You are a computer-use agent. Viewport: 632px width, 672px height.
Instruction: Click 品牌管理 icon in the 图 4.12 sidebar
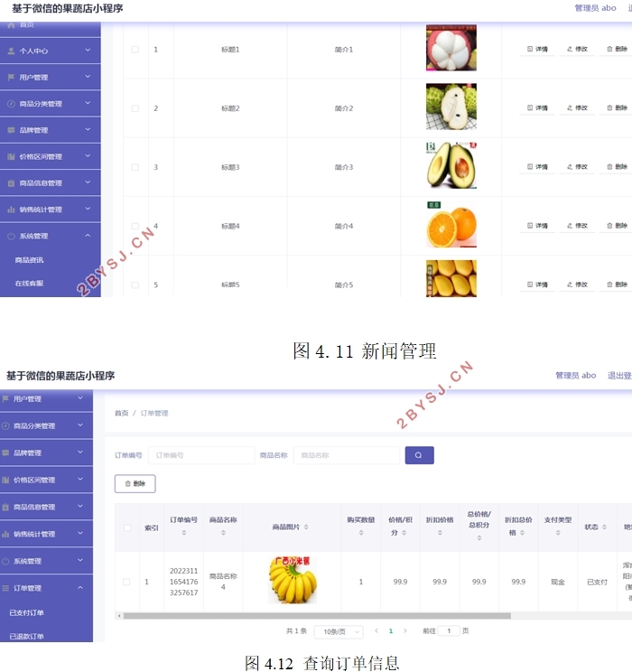5,453
